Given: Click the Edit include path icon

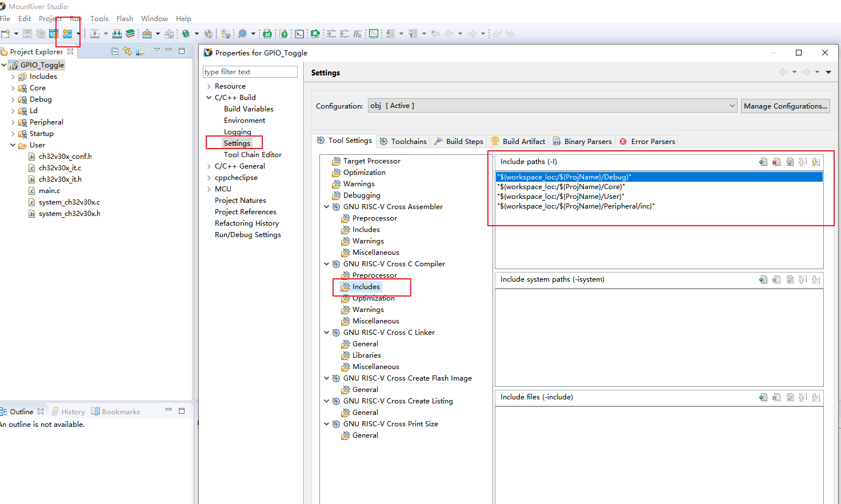Looking at the screenshot, I should tap(790, 162).
